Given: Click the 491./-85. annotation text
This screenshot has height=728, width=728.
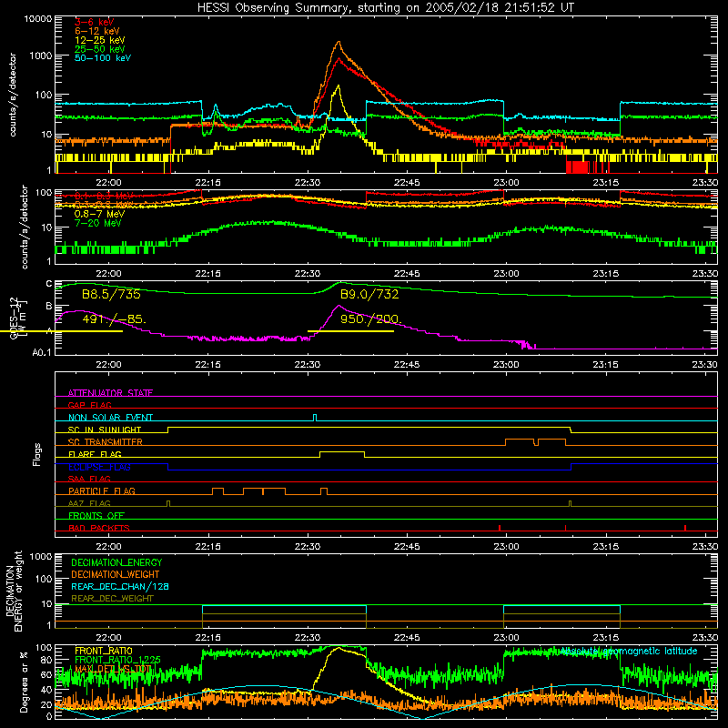Looking at the screenshot, I should coord(115,319).
